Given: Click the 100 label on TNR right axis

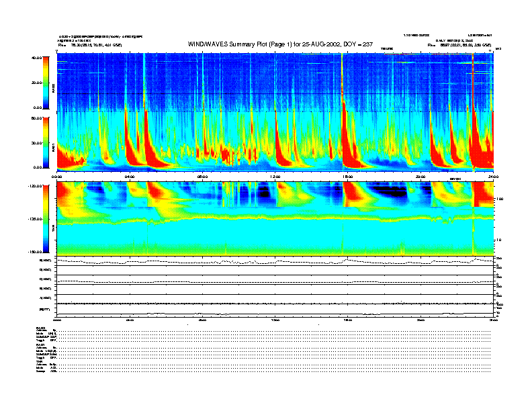Looking at the screenshot, I should (500, 199).
